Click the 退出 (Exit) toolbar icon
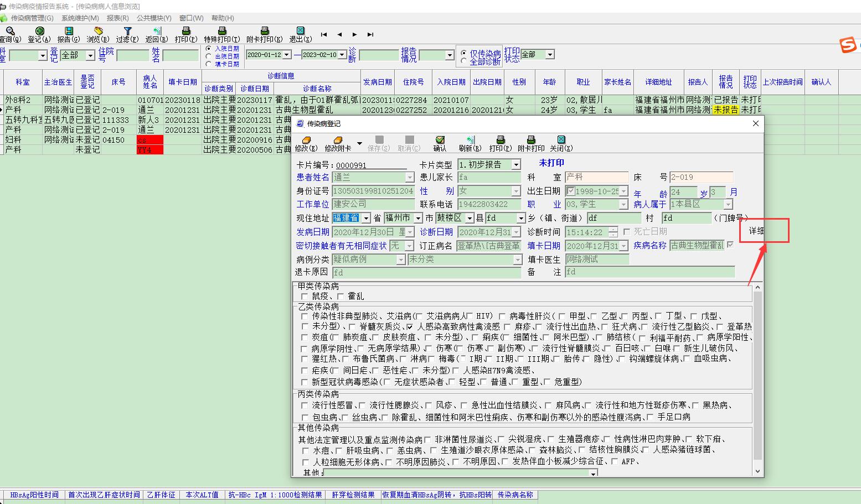Viewport: 861px width, 504px height. coord(300,31)
